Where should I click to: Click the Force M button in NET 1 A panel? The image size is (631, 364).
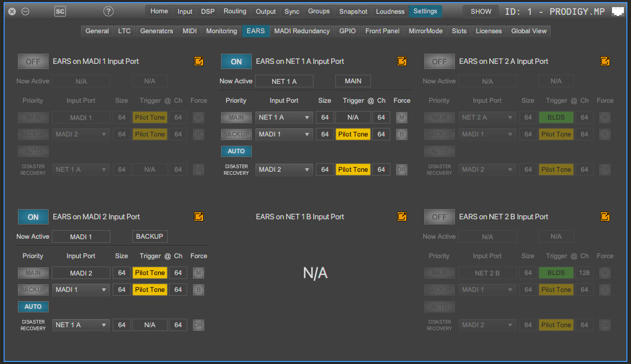(402, 118)
